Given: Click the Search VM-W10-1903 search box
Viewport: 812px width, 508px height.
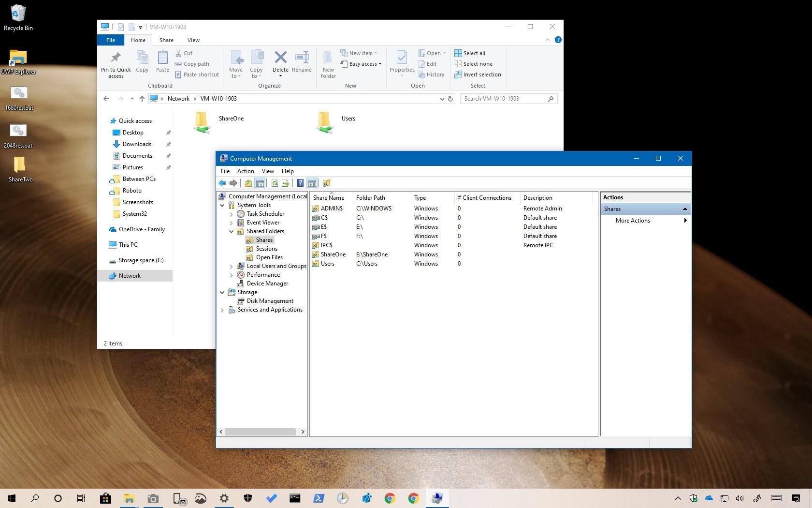Looking at the screenshot, I should pos(508,99).
